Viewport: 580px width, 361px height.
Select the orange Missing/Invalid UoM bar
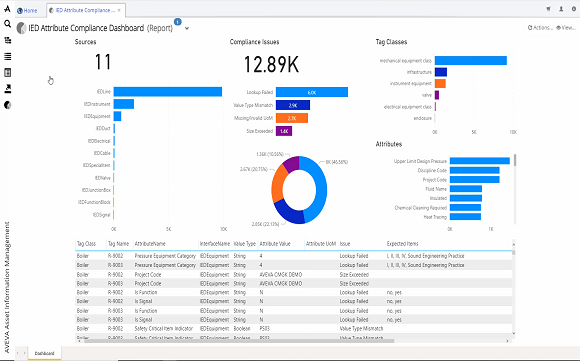click(292, 118)
